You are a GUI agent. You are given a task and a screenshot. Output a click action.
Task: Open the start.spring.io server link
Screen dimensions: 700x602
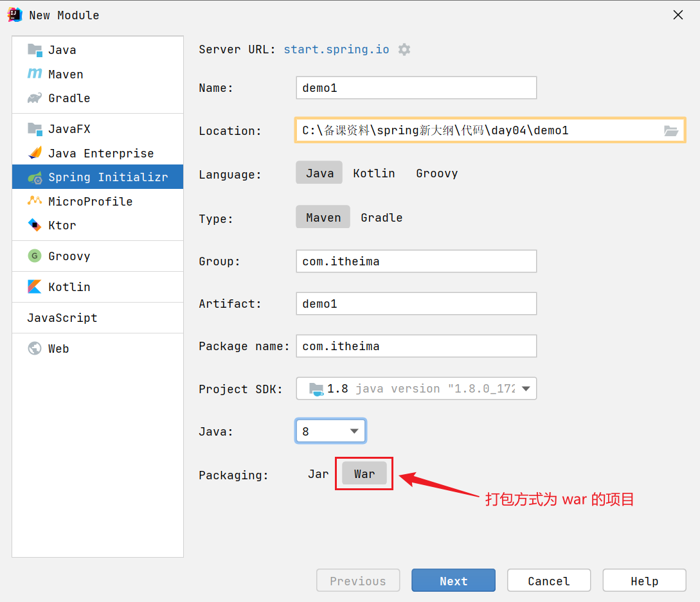coord(336,49)
